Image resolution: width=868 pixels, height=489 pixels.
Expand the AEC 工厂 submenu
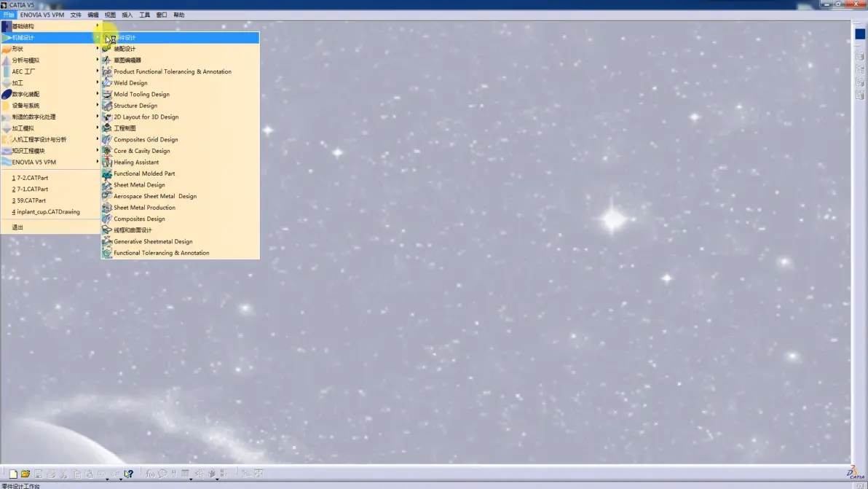50,71
